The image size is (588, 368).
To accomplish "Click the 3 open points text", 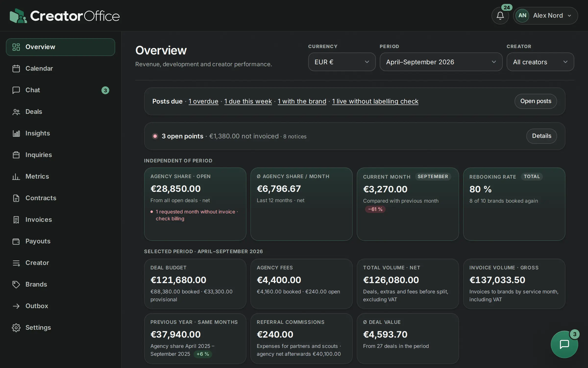I will [183, 136].
